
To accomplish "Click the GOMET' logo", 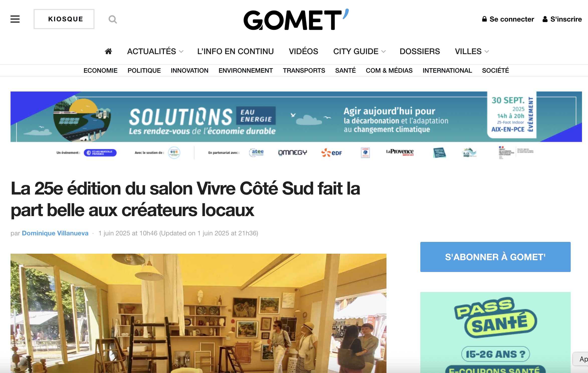I will coord(296,20).
